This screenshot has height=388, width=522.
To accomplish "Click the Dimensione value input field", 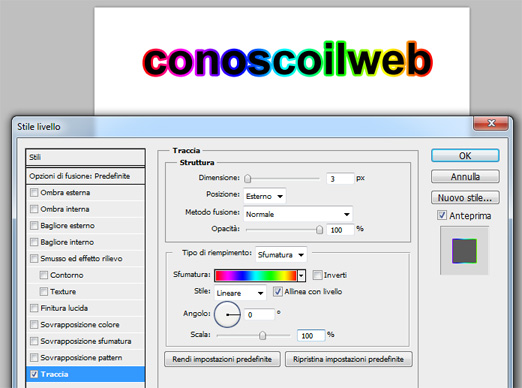I will [340, 179].
